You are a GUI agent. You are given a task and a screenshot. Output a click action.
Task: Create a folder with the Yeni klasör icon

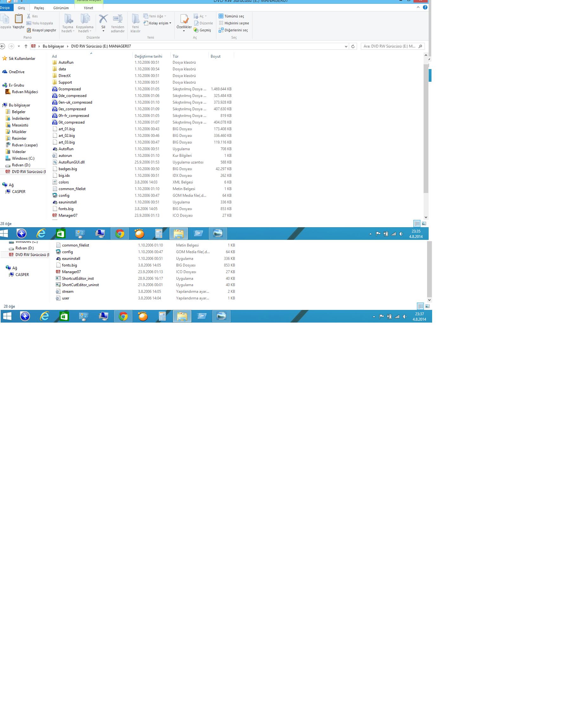[x=136, y=19]
